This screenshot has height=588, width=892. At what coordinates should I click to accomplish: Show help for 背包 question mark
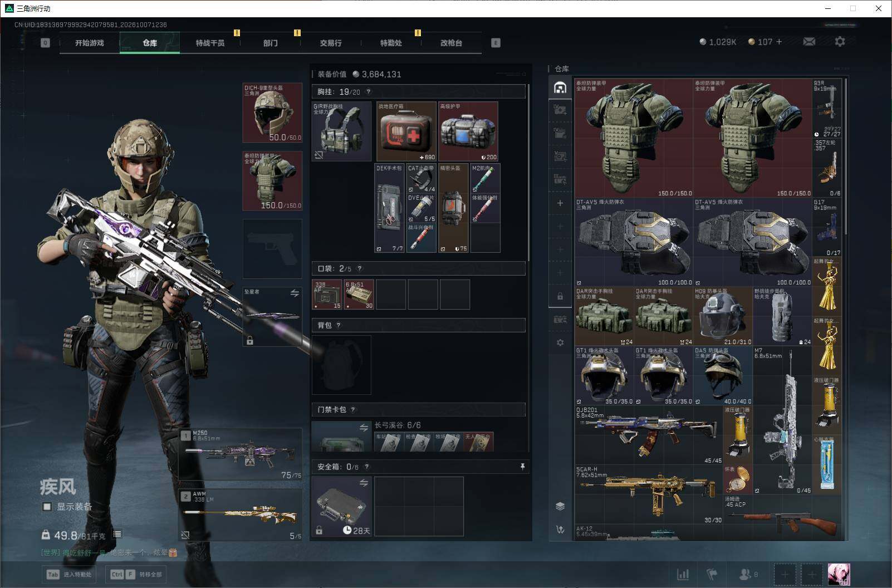tap(339, 325)
